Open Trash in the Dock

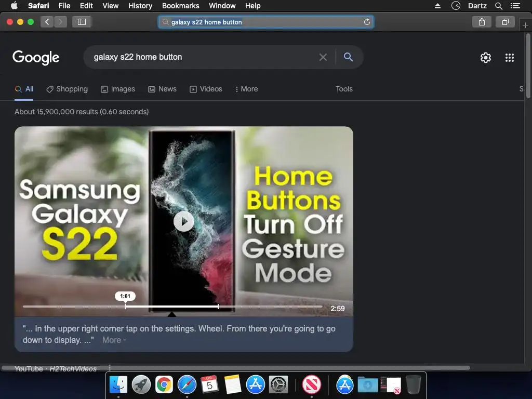pos(413,384)
